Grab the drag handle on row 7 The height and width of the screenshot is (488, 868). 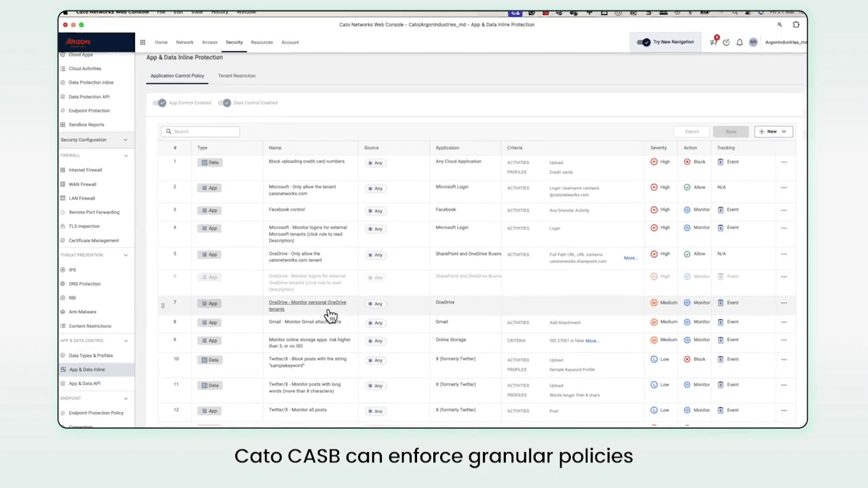coord(163,306)
